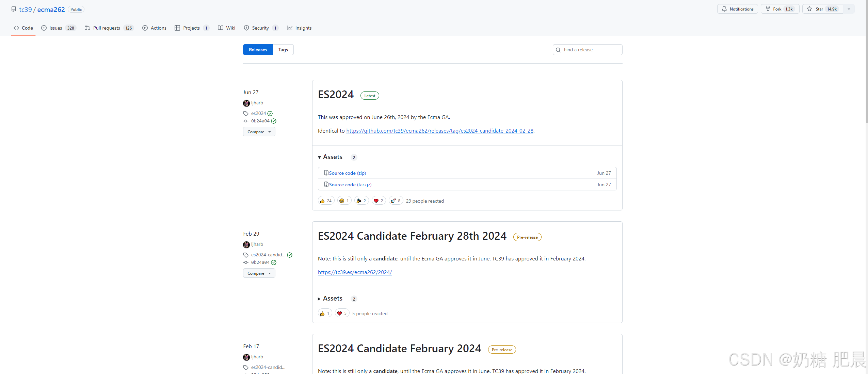Toggle the heart reaction on the February candidate
The image size is (868, 374).
coord(342,313)
